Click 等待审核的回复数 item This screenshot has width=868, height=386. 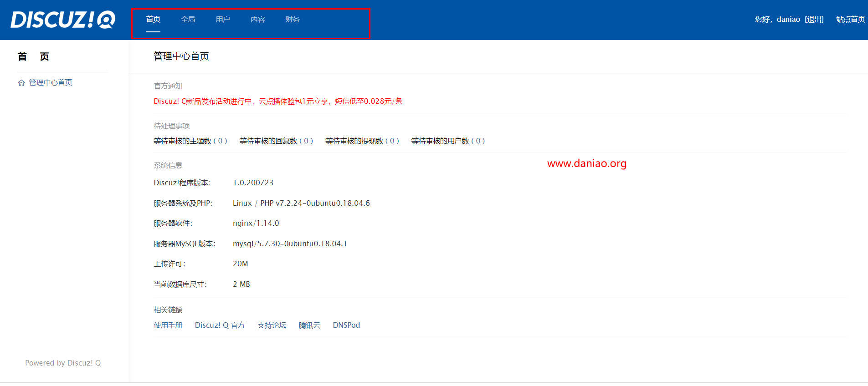(276, 141)
